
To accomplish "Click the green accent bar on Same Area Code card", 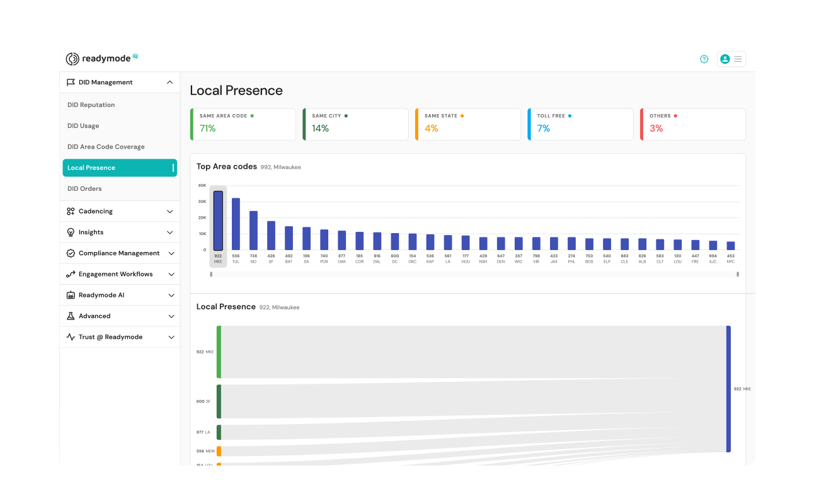I will [190, 124].
